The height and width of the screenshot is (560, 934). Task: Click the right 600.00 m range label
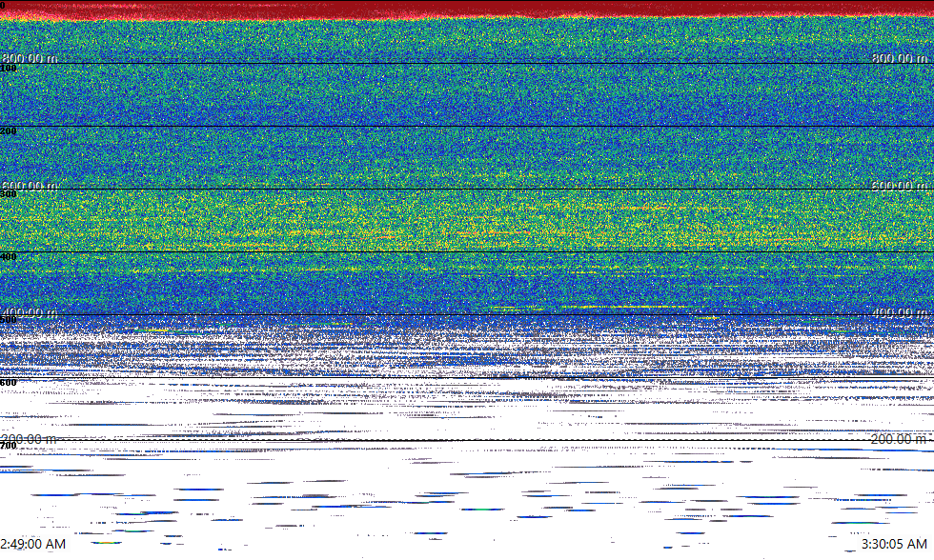click(901, 186)
